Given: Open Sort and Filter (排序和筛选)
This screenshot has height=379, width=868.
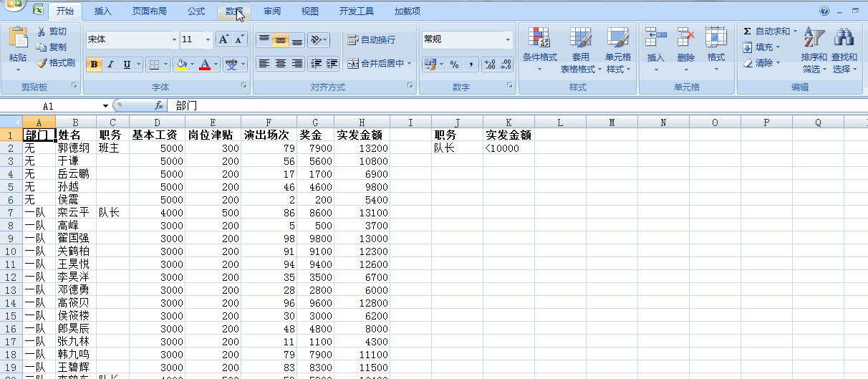Looking at the screenshot, I should [814, 50].
